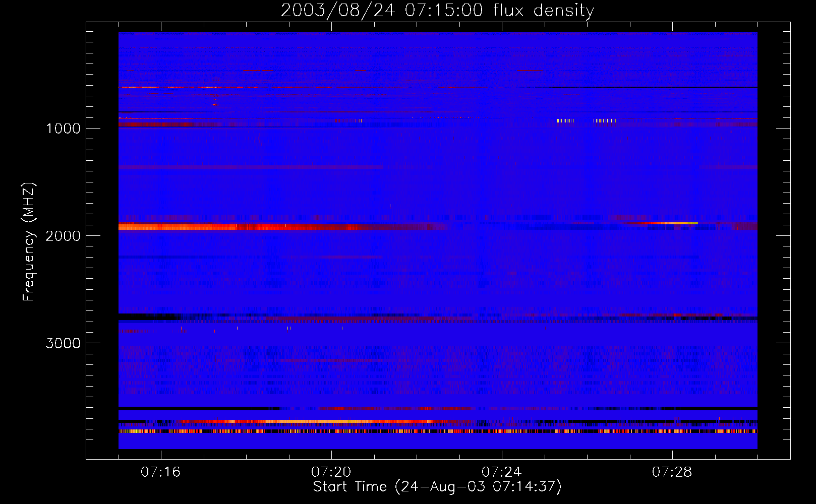The width and height of the screenshot is (816, 504).
Task: Click the 07:16 time tick label
Action: 161,472
